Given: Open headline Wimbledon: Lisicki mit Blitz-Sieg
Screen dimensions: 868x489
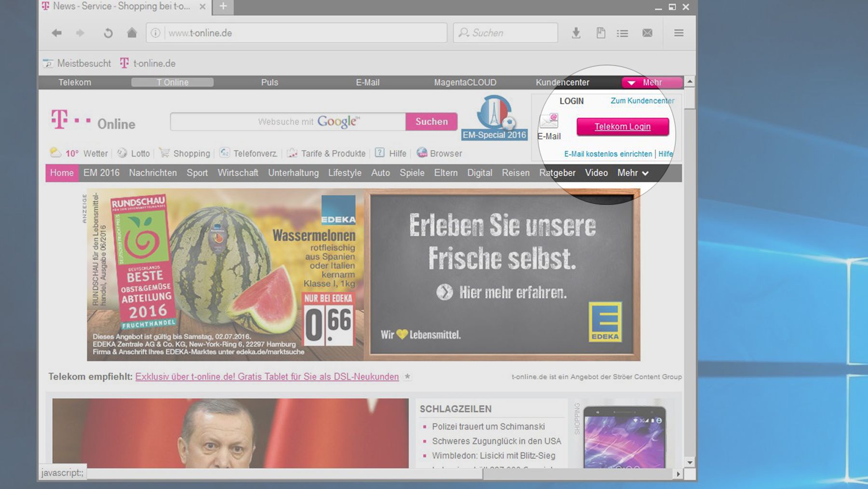Looking at the screenshot, I should pos(494,456).
